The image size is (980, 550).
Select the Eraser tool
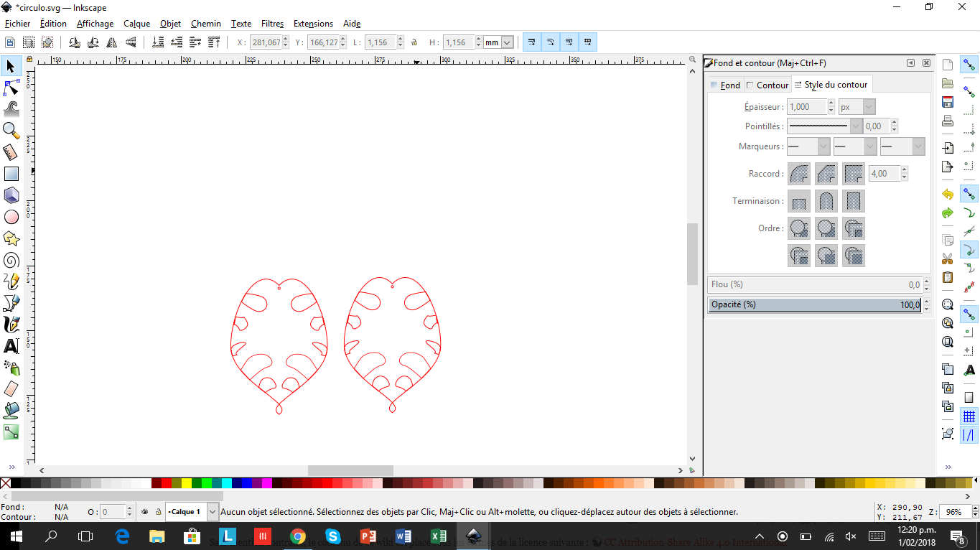tap(11, 389)
